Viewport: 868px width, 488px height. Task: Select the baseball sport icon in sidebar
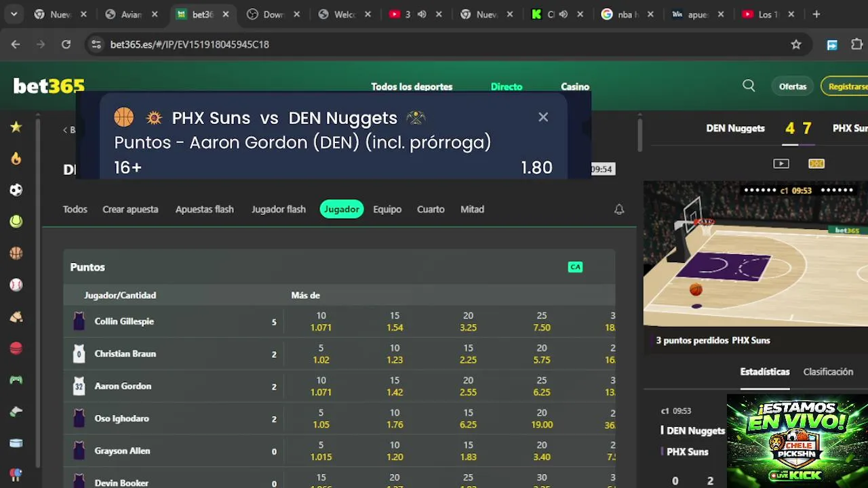16,285
